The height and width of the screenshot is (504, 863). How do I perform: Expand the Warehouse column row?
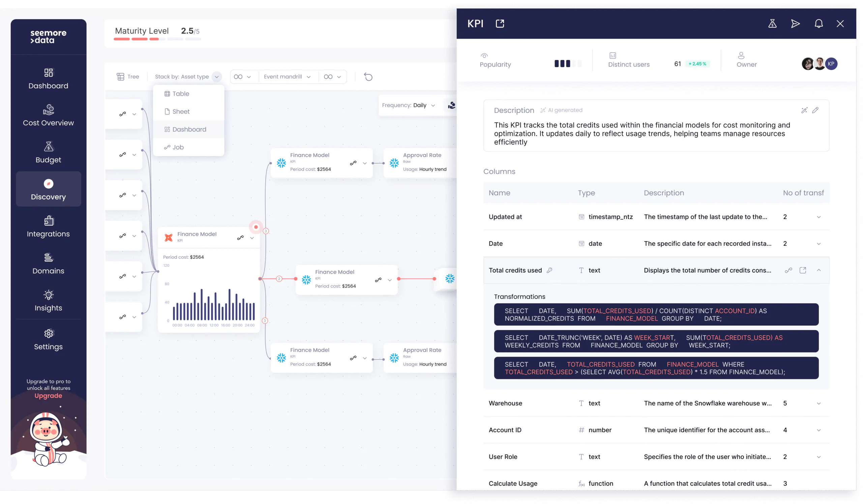pyautogui.click(x=819, y=403)
